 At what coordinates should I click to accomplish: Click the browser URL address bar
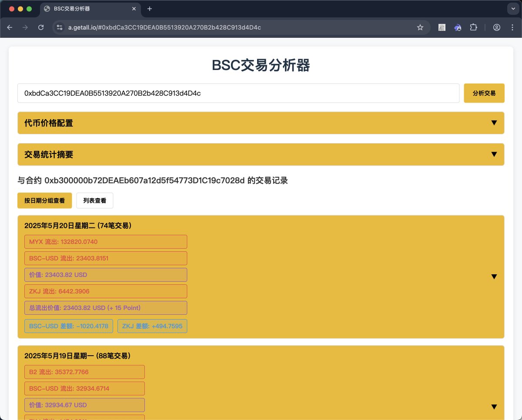239,27
